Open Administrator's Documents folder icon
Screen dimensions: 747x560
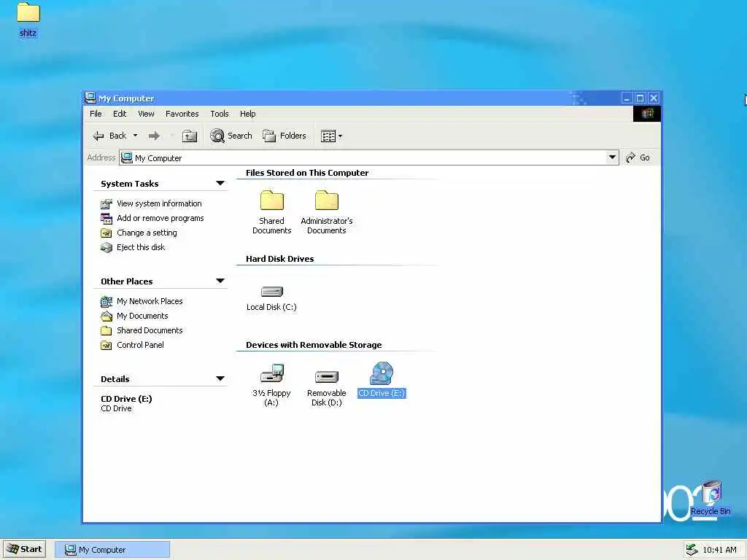326,201
